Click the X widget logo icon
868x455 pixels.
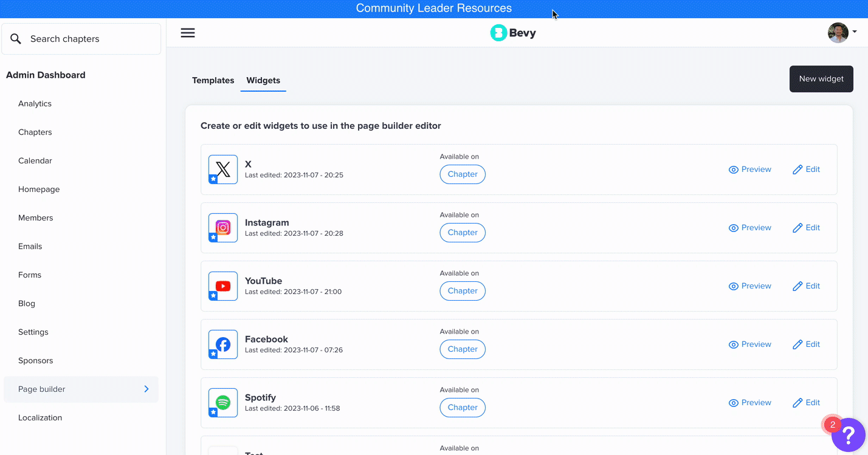(223, 169)
